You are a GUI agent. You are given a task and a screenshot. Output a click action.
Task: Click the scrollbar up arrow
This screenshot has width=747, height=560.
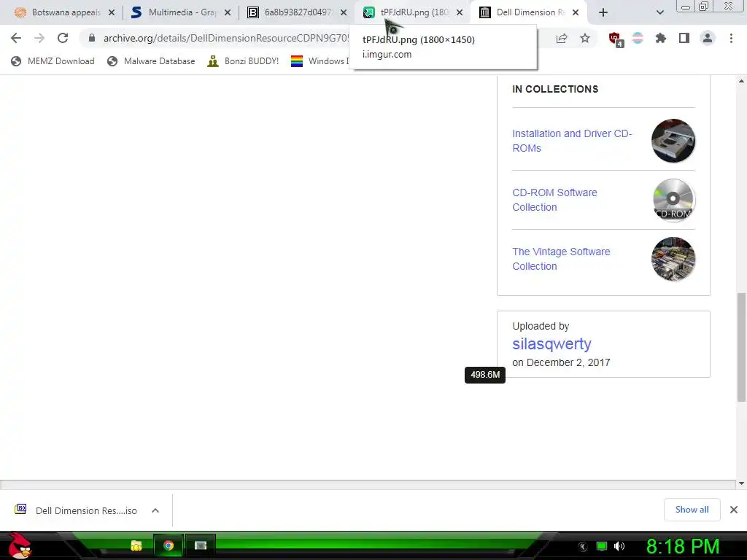pos(741,81)
